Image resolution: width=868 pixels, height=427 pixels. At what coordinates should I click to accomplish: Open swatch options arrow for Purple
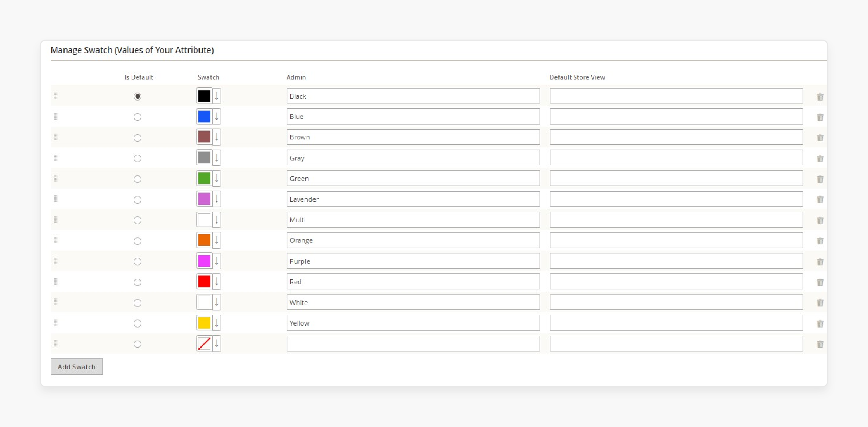click(x=217, y=261)
